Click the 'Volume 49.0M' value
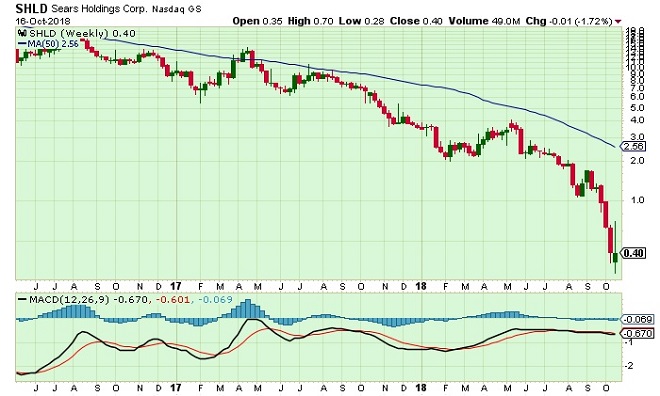This screenshot has width=660, height=396. [x=484, y=21]
